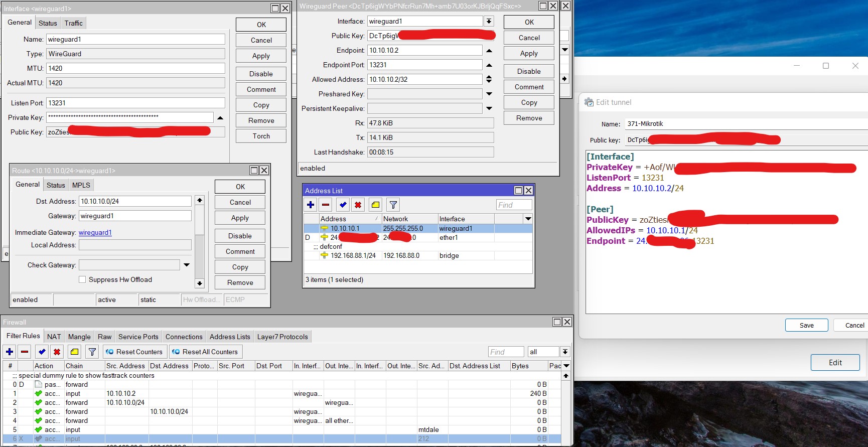Click the Allowed Address add/remove stepper arrows

489,79
